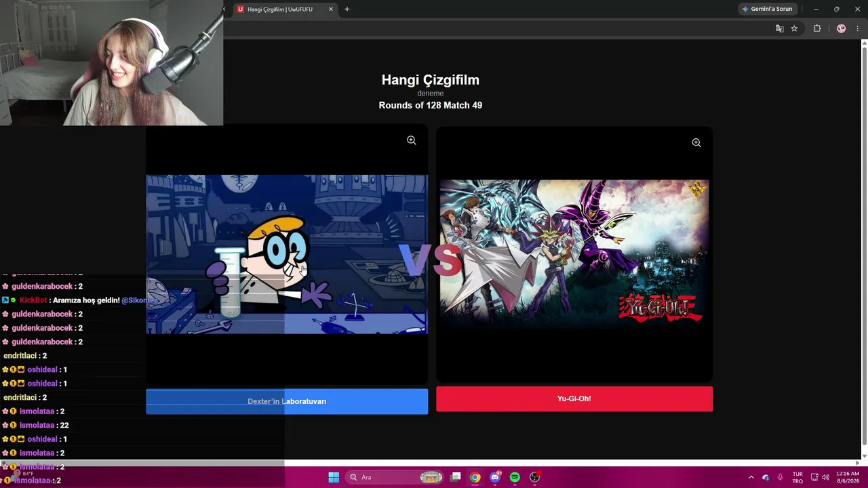
Task: Open the clock showing 12:16 AM
Action: pos(848,477)
